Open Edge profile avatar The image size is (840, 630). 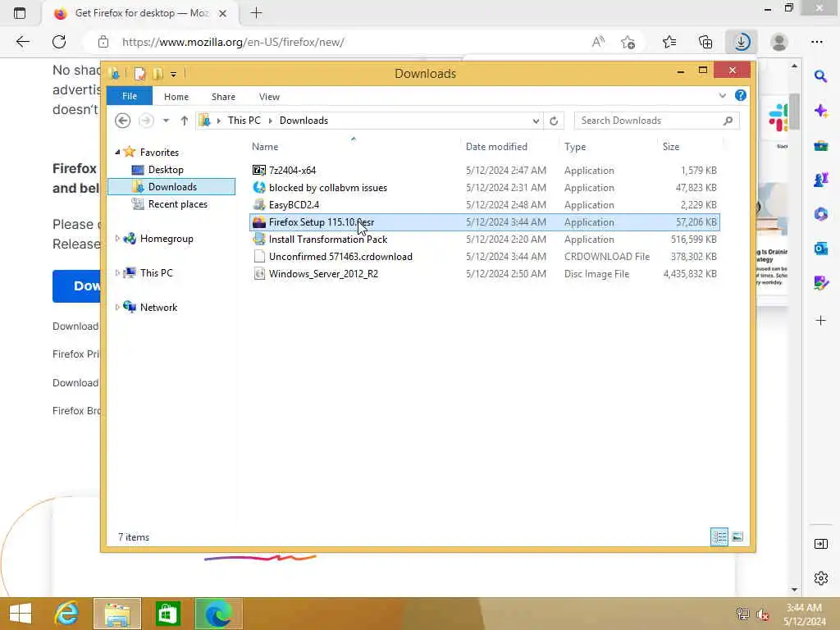(x=779, y=42)
